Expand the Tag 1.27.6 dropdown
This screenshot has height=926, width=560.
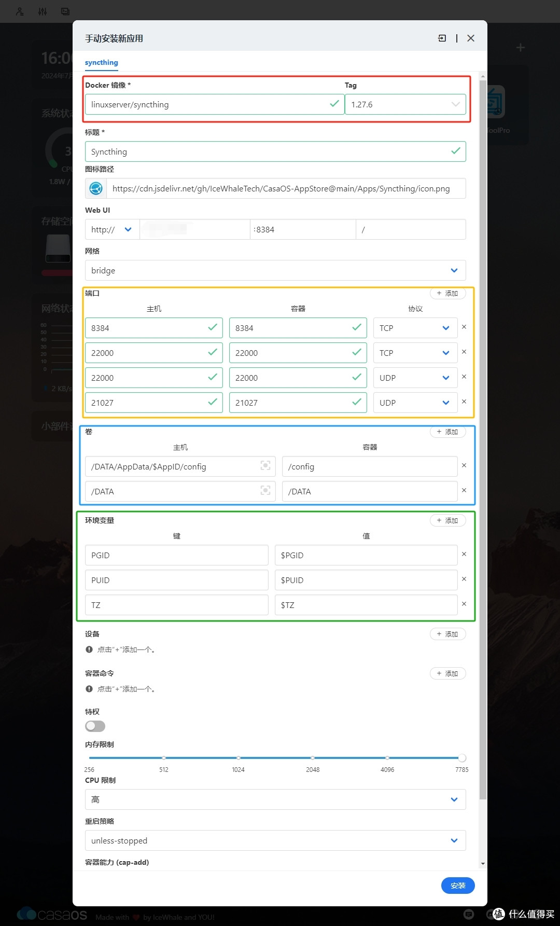(405, 104)
